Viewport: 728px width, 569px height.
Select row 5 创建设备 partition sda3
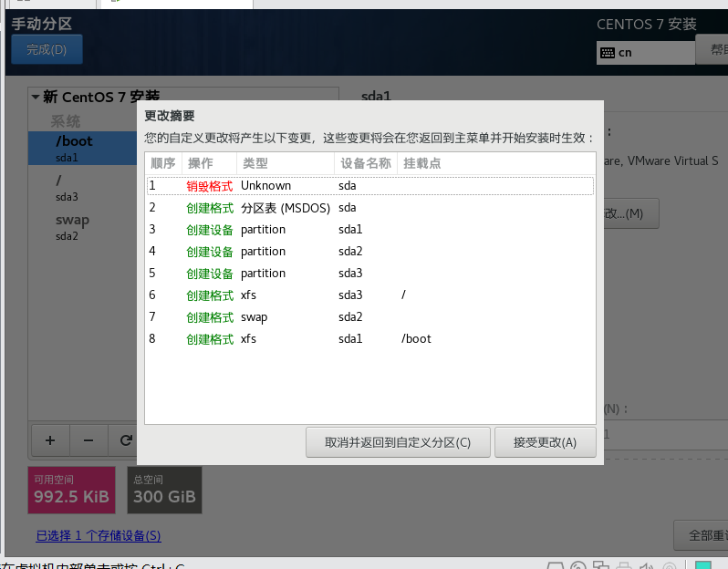click(x=370, y=273)
